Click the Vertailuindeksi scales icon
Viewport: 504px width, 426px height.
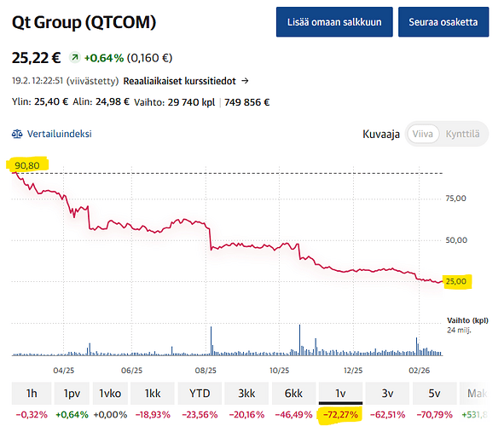click(x=17, y=134)
